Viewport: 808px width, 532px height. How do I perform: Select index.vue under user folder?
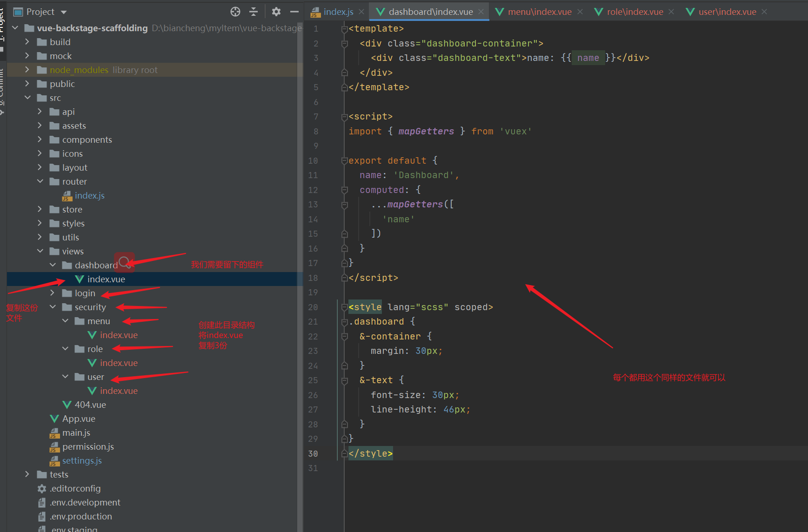(119, 391)
